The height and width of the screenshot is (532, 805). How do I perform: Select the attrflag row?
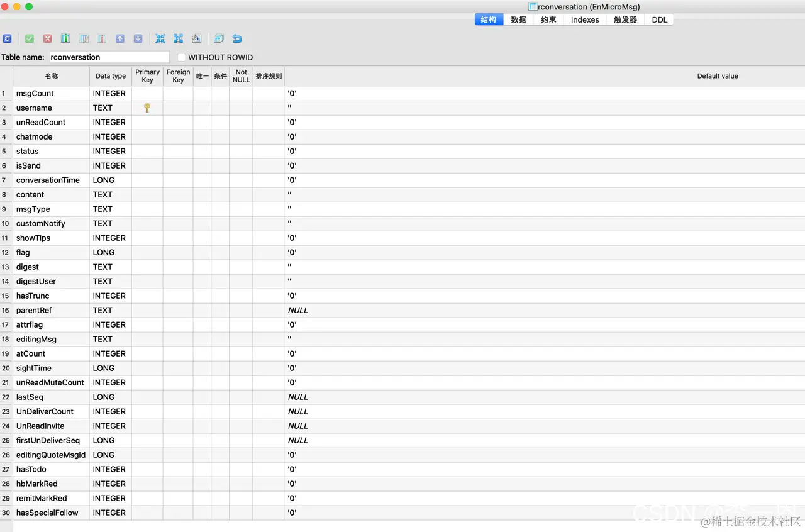coord(402,325)
